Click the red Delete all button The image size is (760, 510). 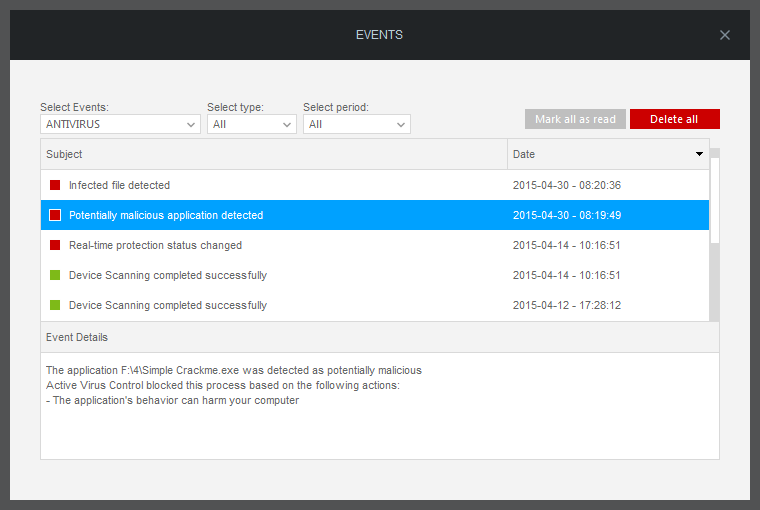[x=674, y=119]
